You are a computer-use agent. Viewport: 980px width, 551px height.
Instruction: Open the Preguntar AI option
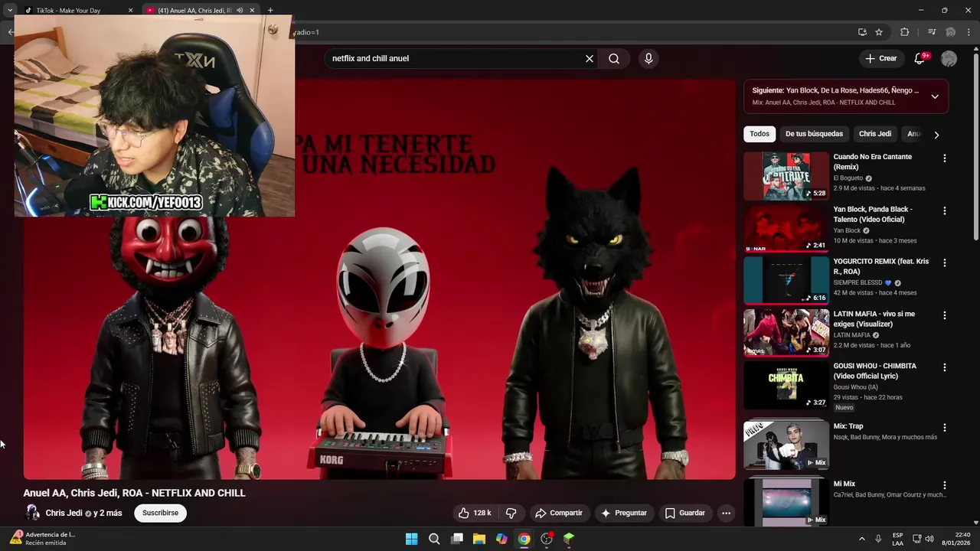[x=624, y=513]
